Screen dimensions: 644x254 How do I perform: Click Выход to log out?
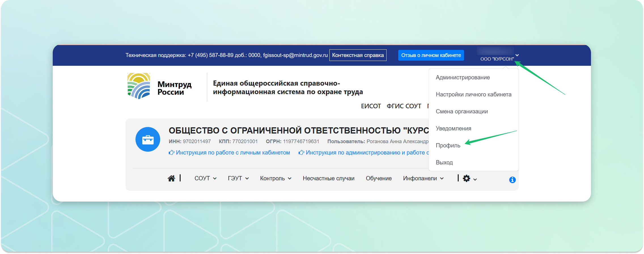(444, 162)
